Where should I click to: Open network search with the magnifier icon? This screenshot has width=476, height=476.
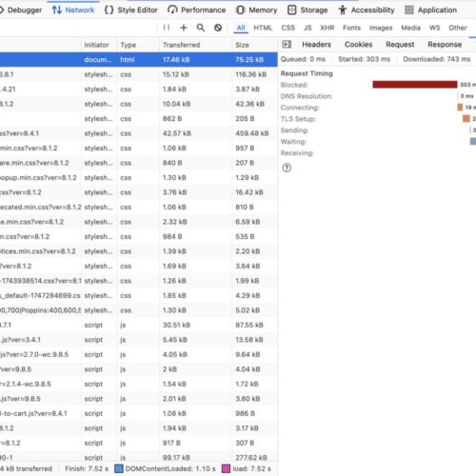(x=201, y=28)
